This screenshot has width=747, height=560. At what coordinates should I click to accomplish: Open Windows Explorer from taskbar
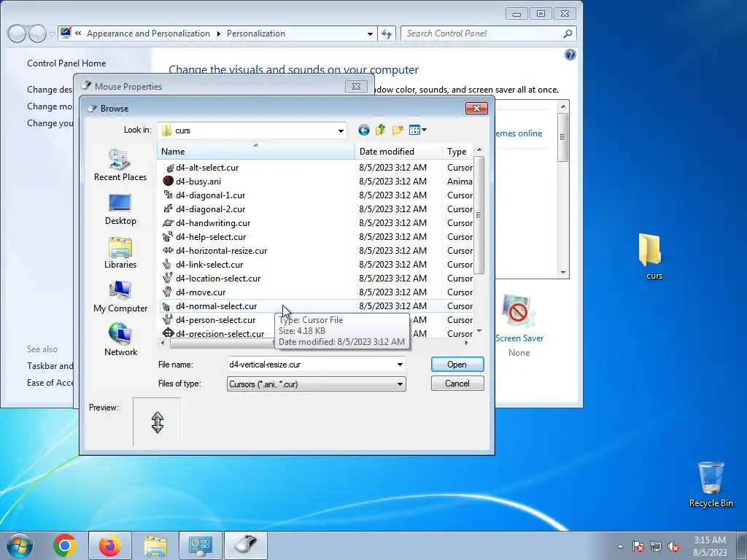155,545
